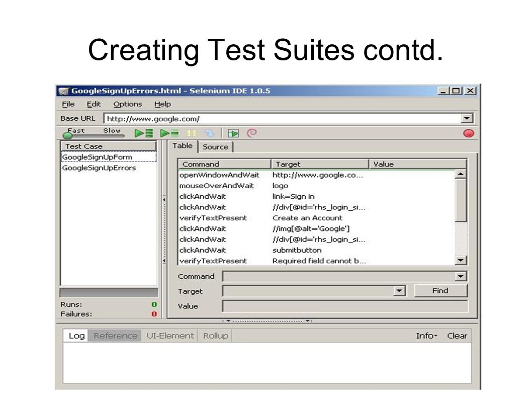Play the current test case
532x399 pixels.
pos(169,133)
